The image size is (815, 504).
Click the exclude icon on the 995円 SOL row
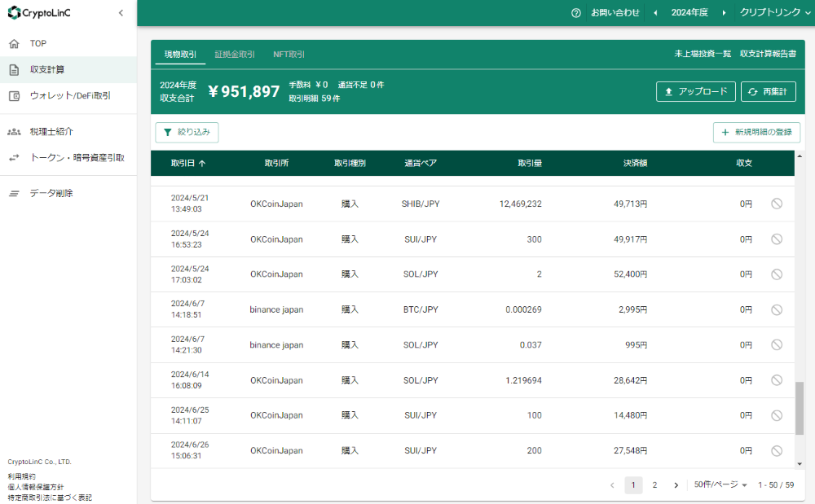[x=777, y=344]
